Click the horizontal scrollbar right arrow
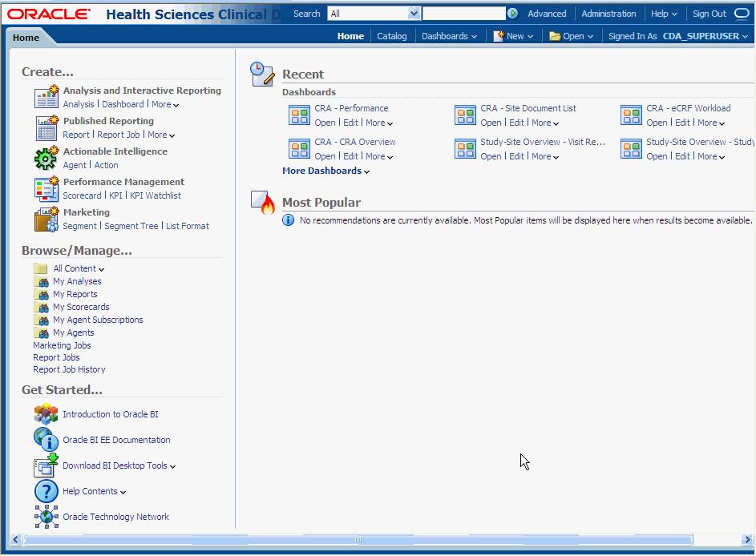 747,540
